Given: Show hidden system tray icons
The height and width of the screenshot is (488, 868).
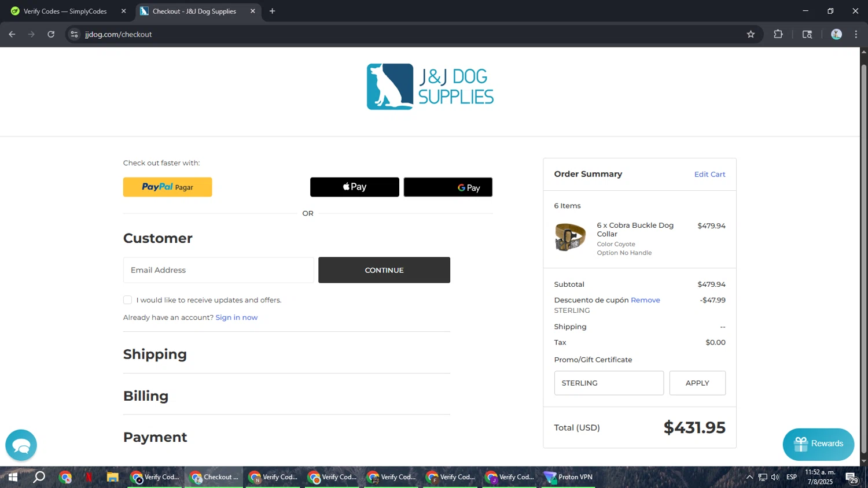Looking at the screenshot, I should click(749, 477).
